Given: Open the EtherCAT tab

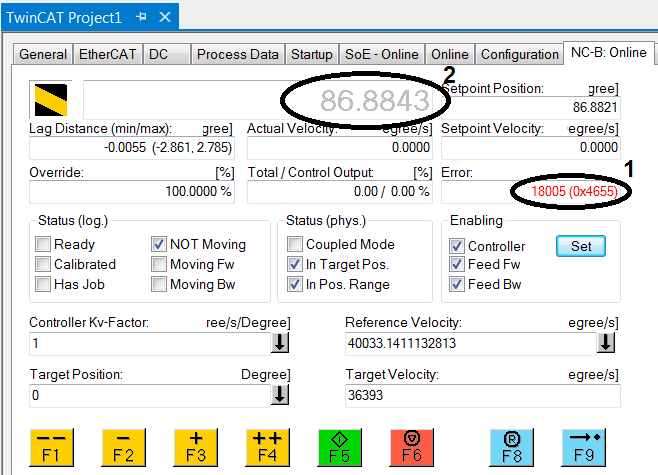Looking at the screenshot, I should coord(107,54).
